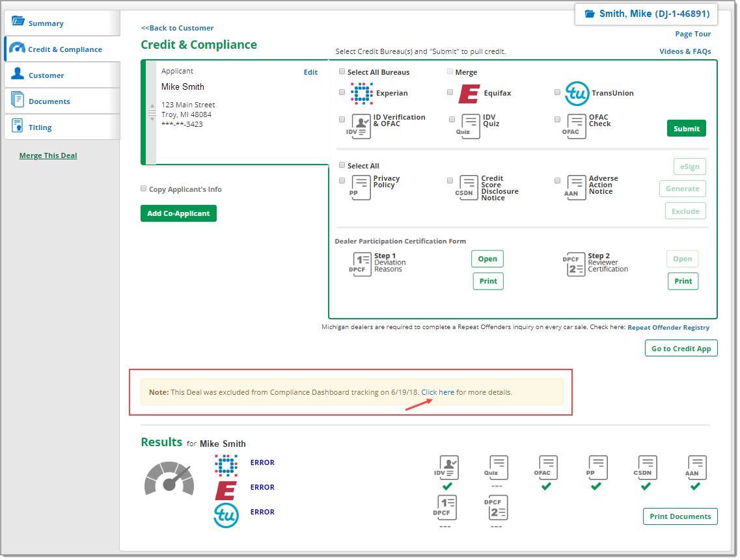Click the DPCF Step 1 Deviation Reasons icon
The height and width of the screenshot is (560, 740).
coord(360,263)
